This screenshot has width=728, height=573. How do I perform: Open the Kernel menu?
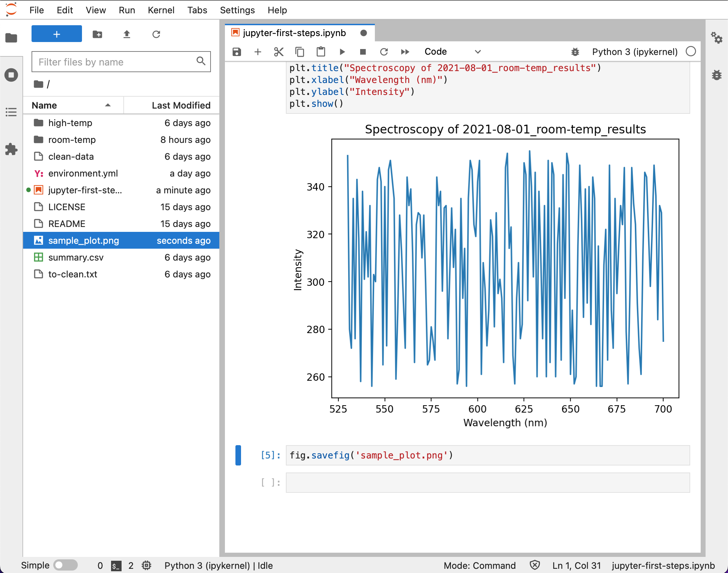pos(161,10)
